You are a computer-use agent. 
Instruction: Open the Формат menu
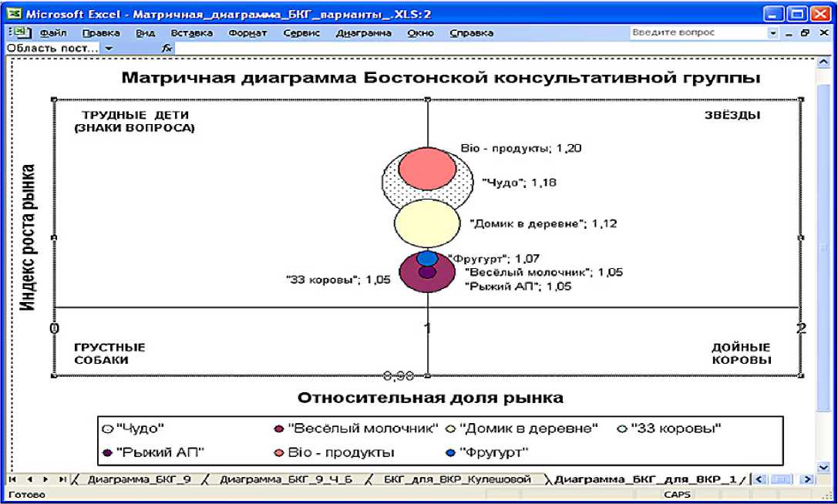point(247,33)
